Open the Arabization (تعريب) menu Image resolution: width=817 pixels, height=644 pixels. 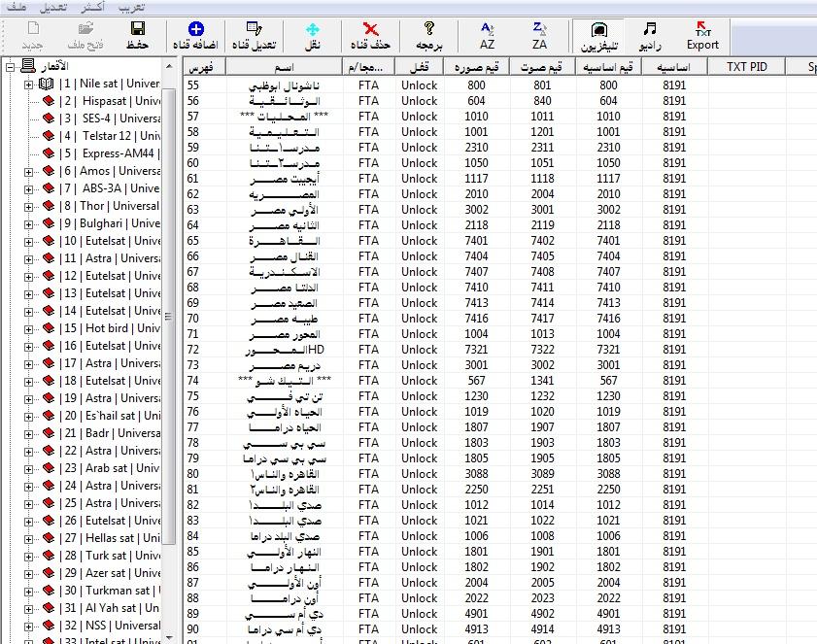[131, 7]
